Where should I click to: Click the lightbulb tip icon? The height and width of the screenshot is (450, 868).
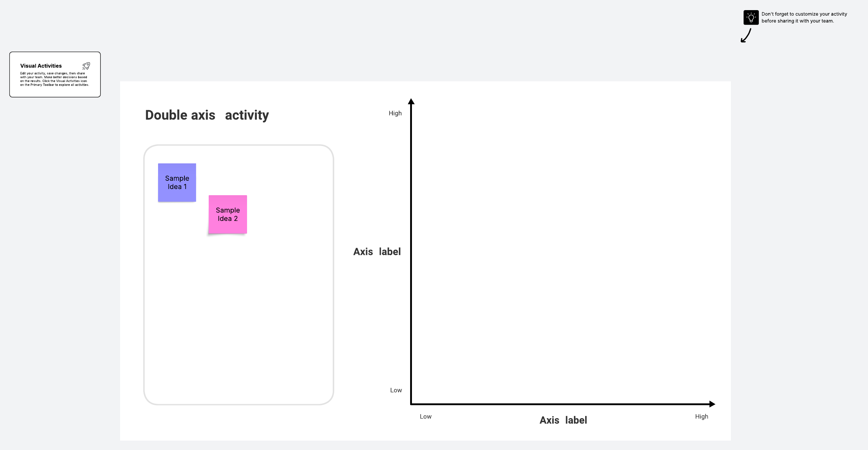tap(751, 17)
